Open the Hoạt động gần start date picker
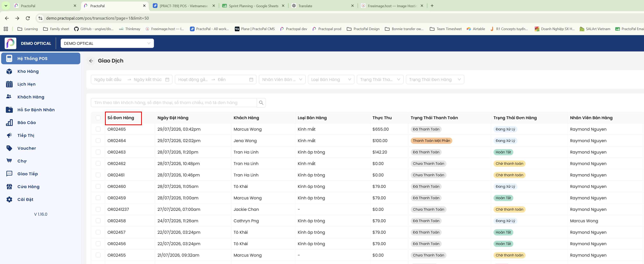Viewport: 644px width, 264px height. tap(193, 79)
